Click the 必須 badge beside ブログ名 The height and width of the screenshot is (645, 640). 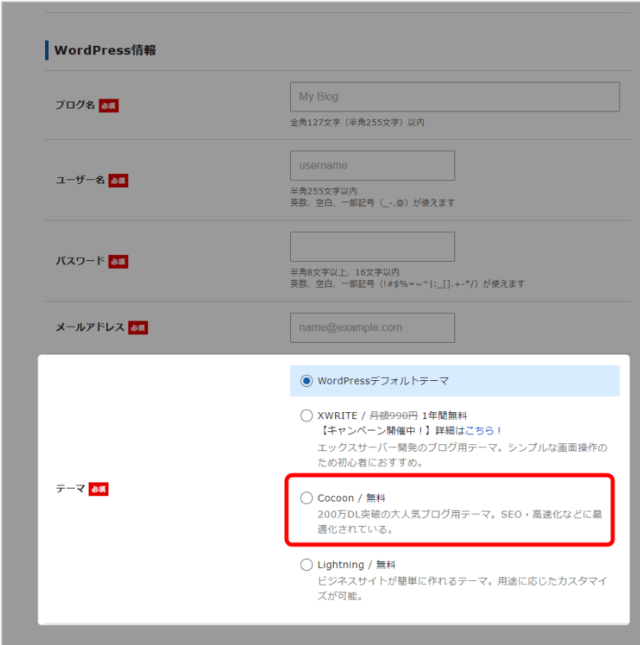(x=109, y=106)
